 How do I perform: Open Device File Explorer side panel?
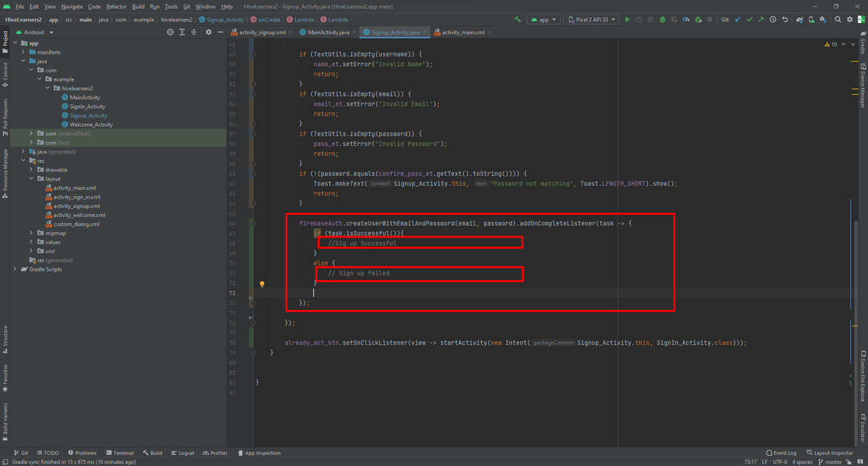(863, 376)
